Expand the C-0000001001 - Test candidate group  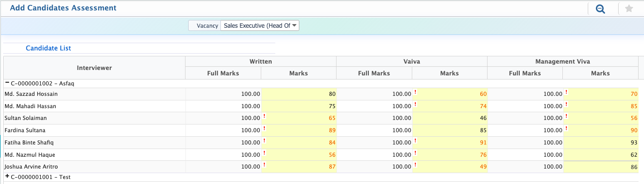[x=7, y=176]
